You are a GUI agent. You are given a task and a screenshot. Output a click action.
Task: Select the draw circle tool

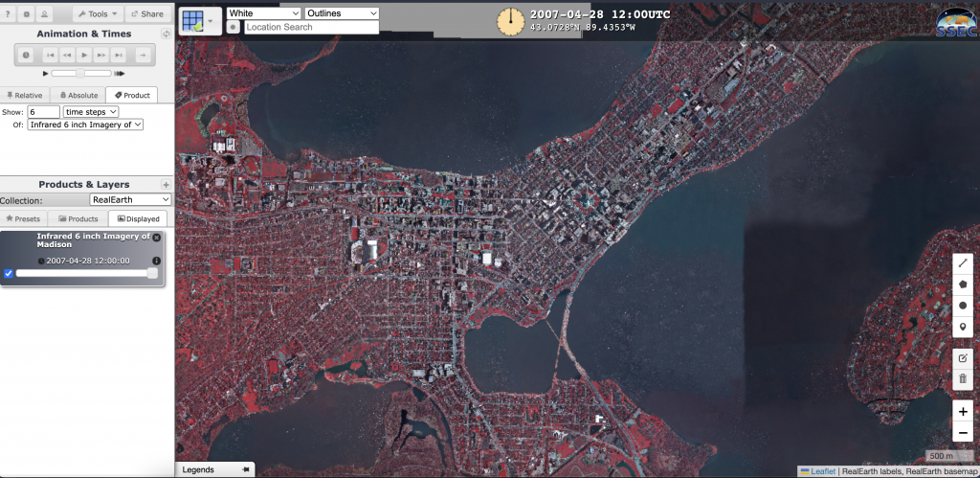click(963, 306)
